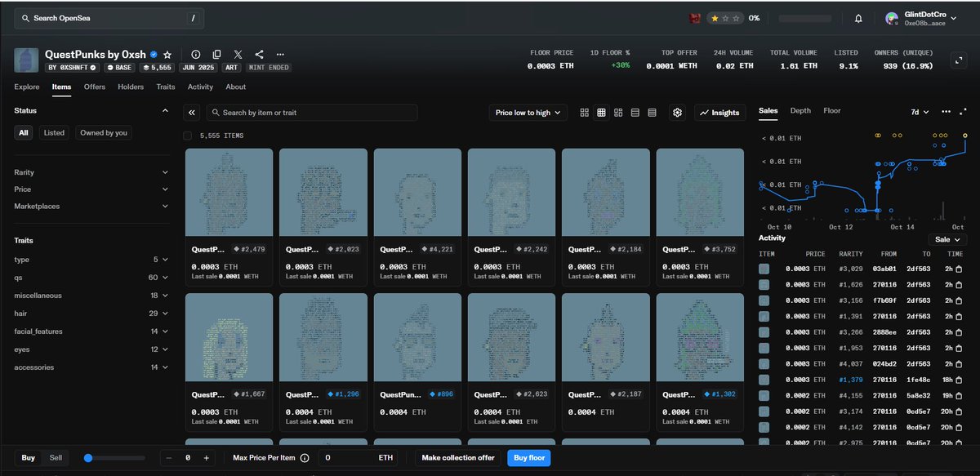Switch the chart to Floor tab
The image size is (980, 476).
coord(832,110)
